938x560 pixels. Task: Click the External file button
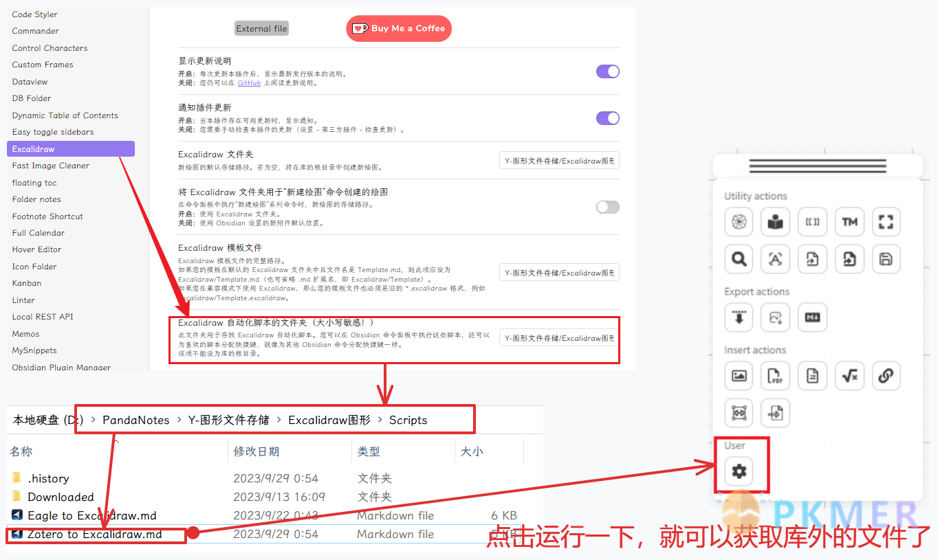point(261,29)
